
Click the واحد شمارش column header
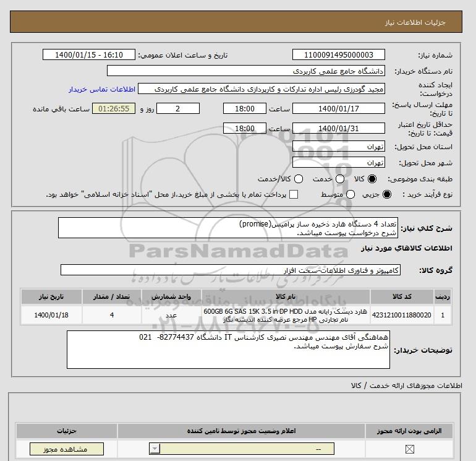[171, 296]
